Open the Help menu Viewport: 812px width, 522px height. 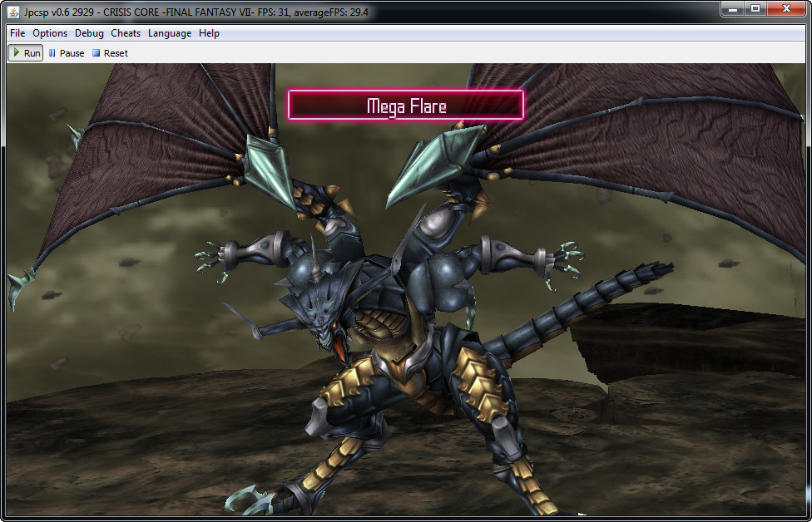209,33
